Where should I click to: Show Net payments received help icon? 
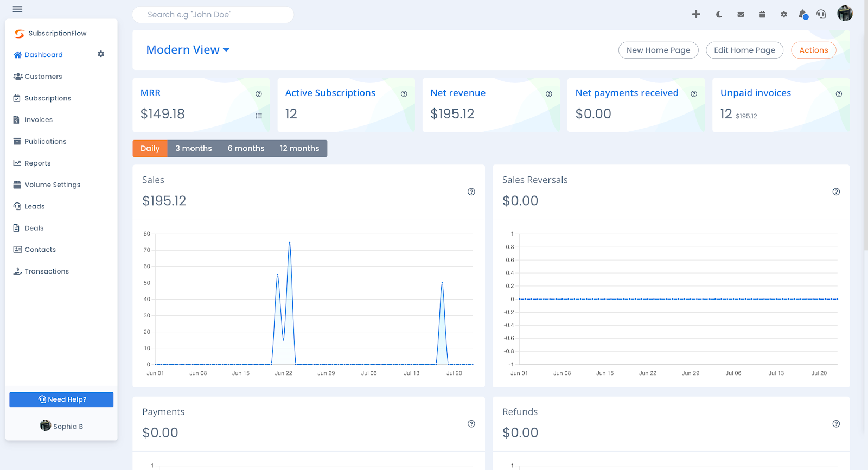694,94
